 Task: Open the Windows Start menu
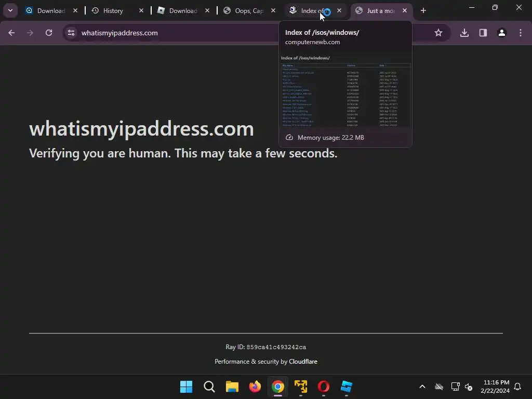pyautogui.click(x=187, y=387)
